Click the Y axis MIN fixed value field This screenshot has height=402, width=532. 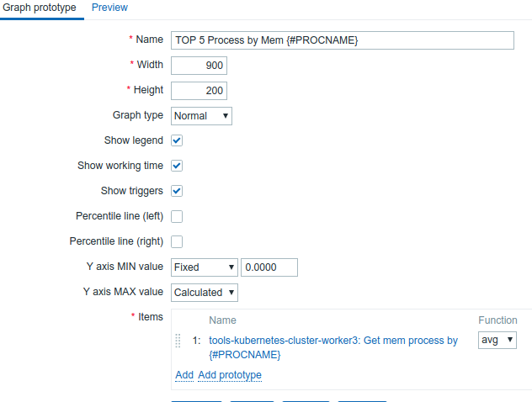[x=269, y=267]
